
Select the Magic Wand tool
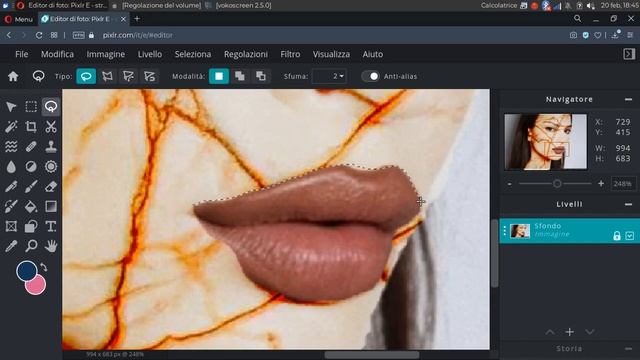click(11, 127)
